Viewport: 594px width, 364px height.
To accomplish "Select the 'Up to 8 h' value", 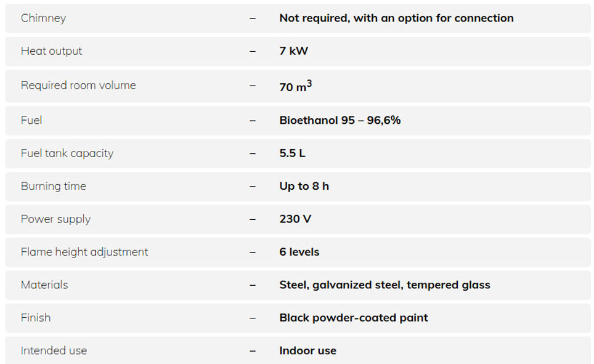I will 304,186.
